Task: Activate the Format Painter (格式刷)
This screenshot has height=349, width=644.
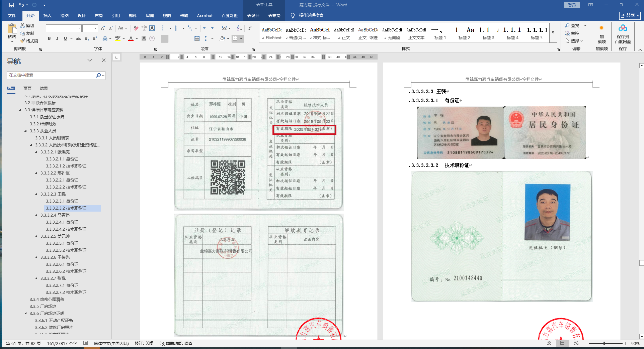Action: tap(29, 41)
